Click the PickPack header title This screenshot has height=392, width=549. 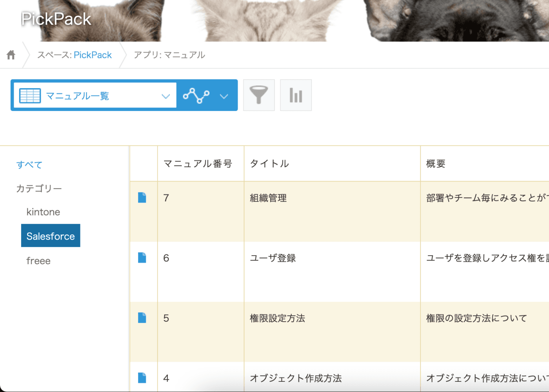56,19
